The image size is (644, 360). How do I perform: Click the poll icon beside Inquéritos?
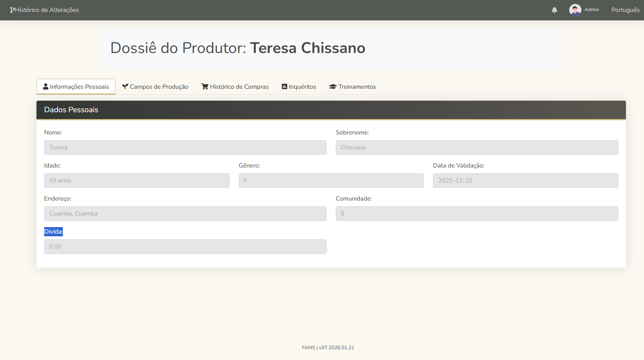(x=284, y=87)
